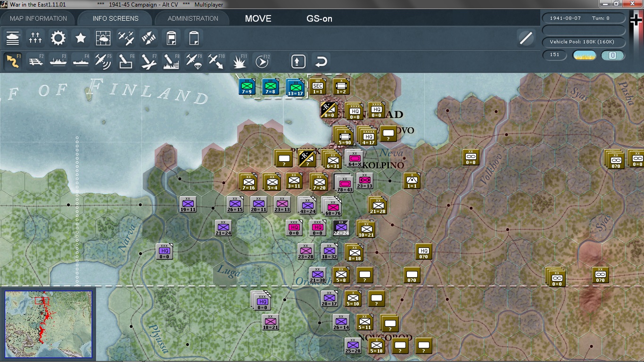This screenshot has width=644, height=362.
Task: Select the purple 19=11 infantry counter
Action: point(188,205)
